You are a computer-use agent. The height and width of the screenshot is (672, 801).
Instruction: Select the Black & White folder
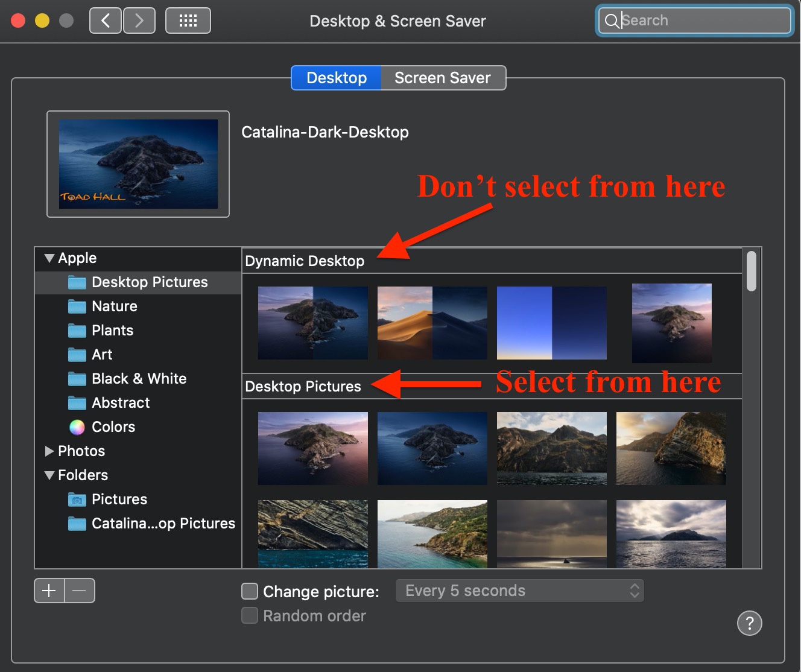[x=139, y=378]
